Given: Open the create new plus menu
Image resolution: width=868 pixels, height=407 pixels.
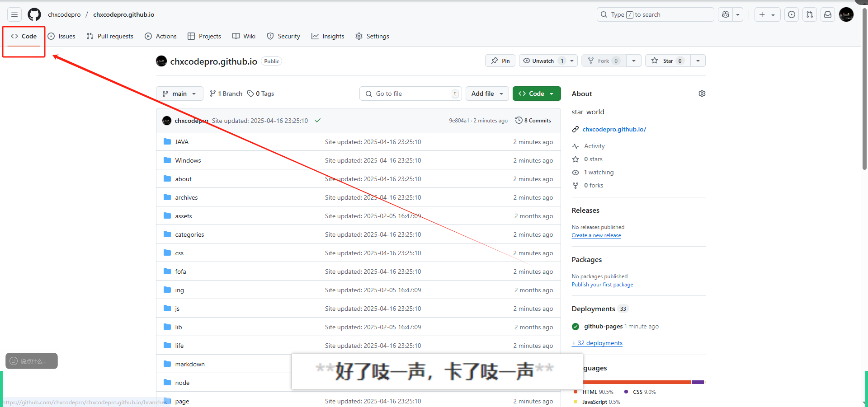Looking at the screenshot, I should [767, 14].
